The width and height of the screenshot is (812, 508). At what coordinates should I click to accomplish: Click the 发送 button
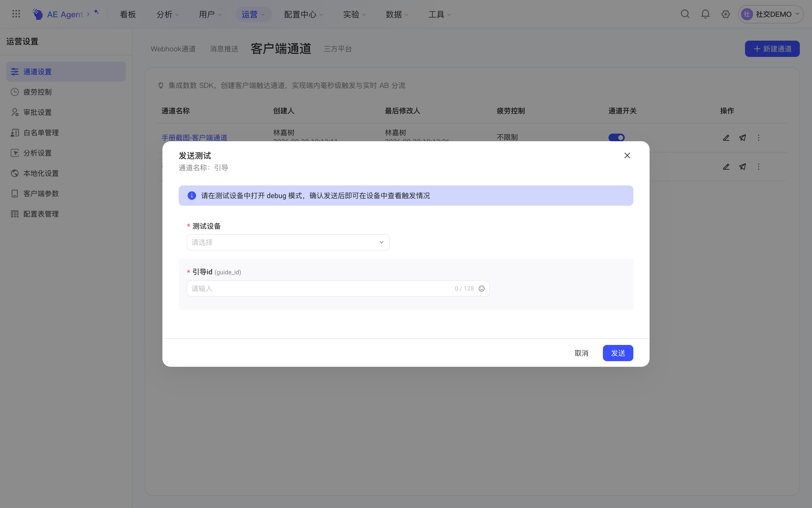tap(618, 353)
